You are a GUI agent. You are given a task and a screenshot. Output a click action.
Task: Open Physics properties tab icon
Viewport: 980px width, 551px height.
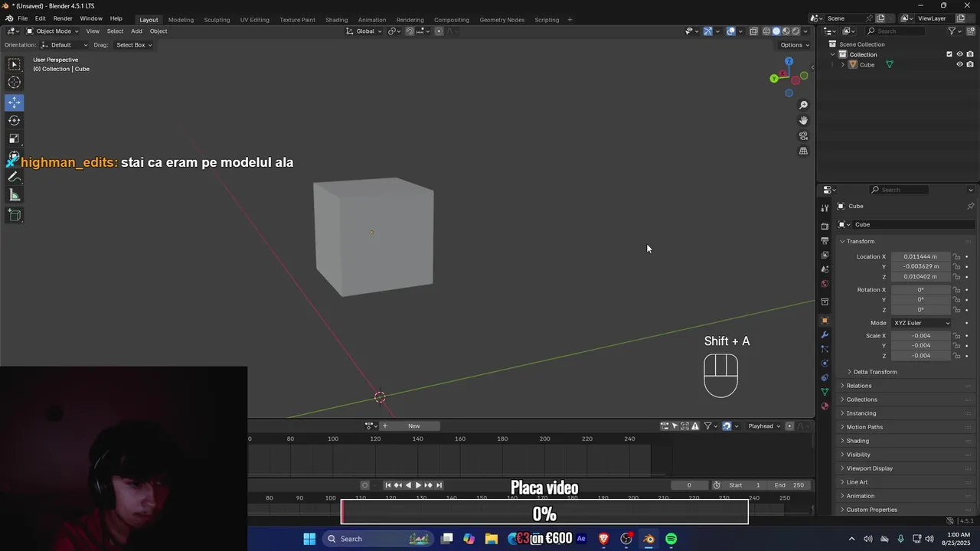pyautogui.click(x=825, y=364)
